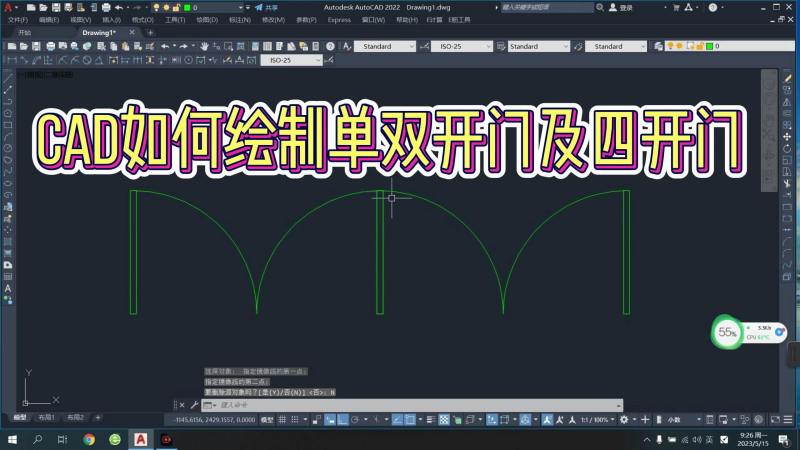Click the Plot printer icon in quick access toolbar
The width and height of the screenshot is (800, 450).
coord(106,8)
